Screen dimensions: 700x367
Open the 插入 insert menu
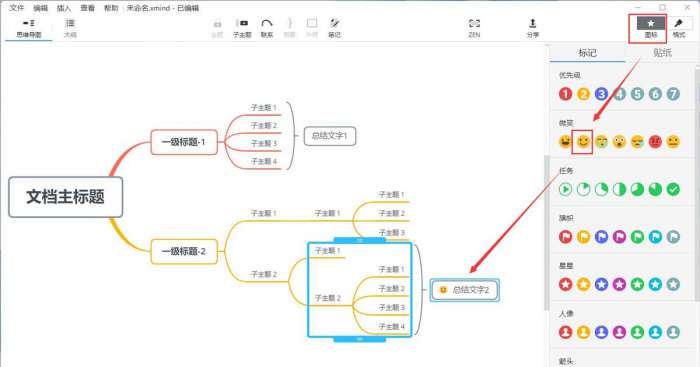(x=64, y=8)
